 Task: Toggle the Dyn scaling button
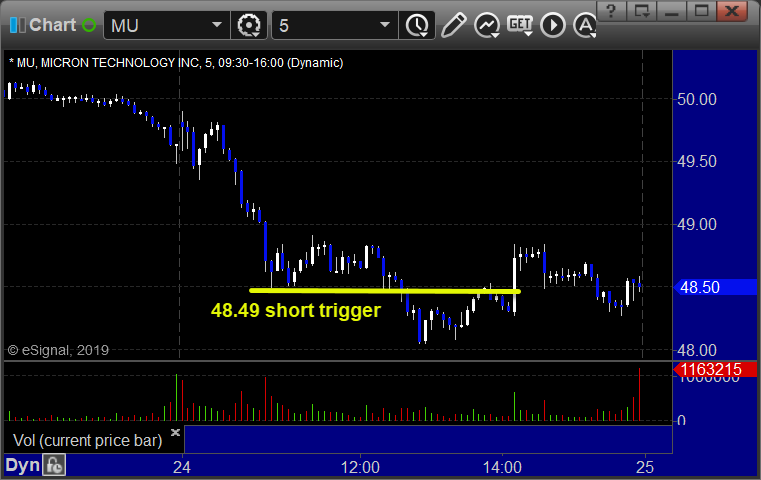click(x=22, y=465)
